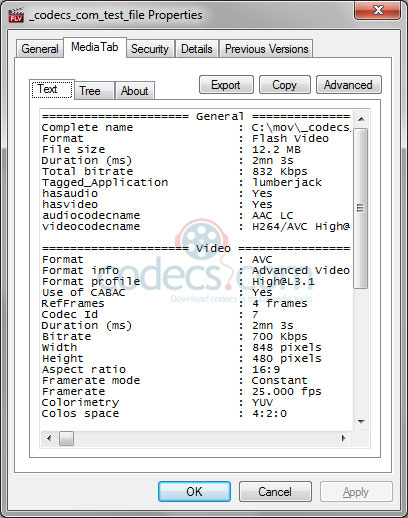This screenshot has width=408, height=518.
Task: Click the 'YUV' colorimetry value
Action: [262, 402]
